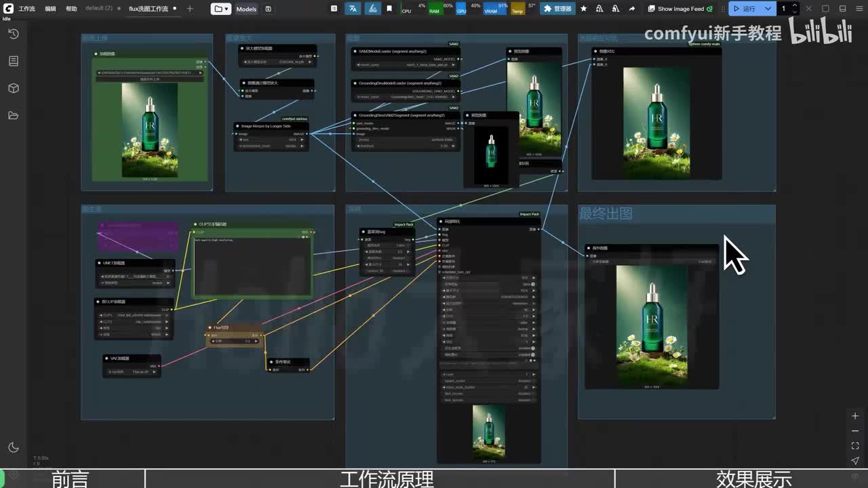Click the ComfyUI logo icon
The image size is (868, 488).
tap(9, 9)
